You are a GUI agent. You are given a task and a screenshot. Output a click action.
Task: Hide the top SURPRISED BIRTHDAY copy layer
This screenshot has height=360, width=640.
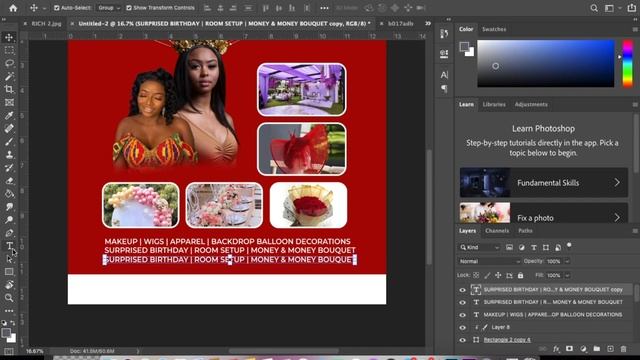pos(462,290)
